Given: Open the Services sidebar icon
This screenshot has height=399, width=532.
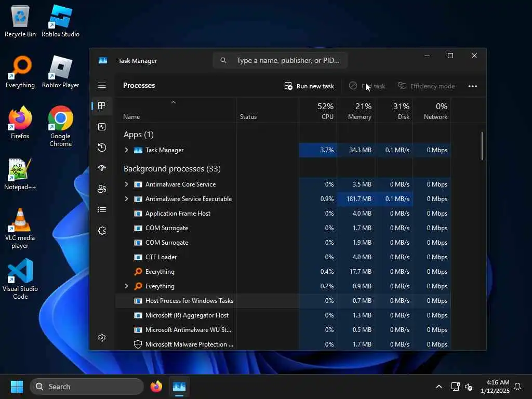Looking at the screenshot, I should pyautogui.click(x=101, y=231).
